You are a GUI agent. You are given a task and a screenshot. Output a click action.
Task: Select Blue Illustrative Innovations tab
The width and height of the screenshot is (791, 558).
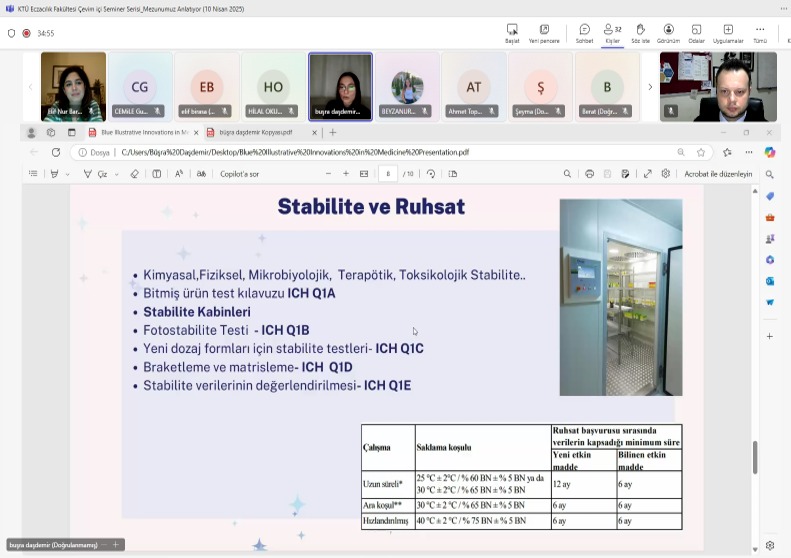pos(144,132)
